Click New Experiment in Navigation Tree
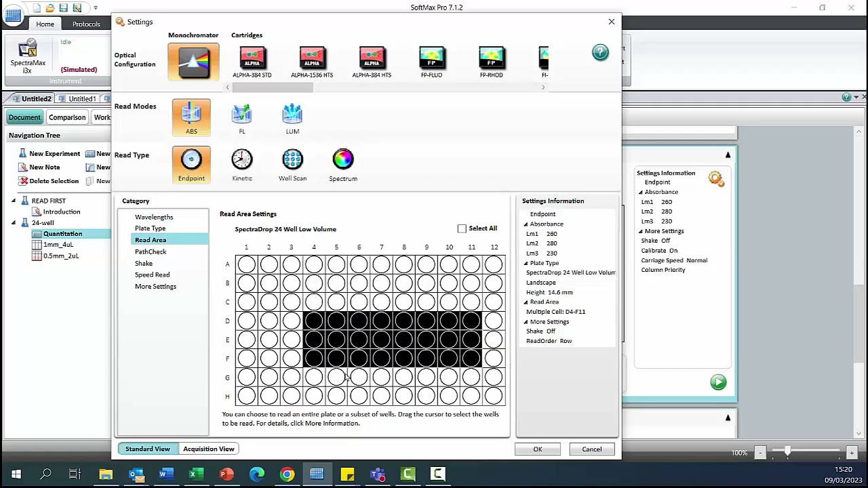 (49, 154)
